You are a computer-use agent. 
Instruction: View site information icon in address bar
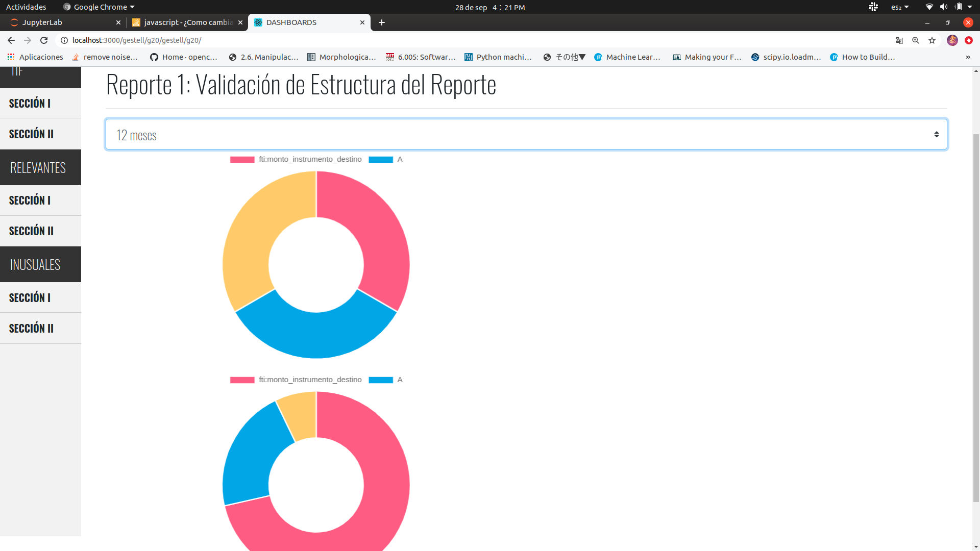click(x=64, y=40)
